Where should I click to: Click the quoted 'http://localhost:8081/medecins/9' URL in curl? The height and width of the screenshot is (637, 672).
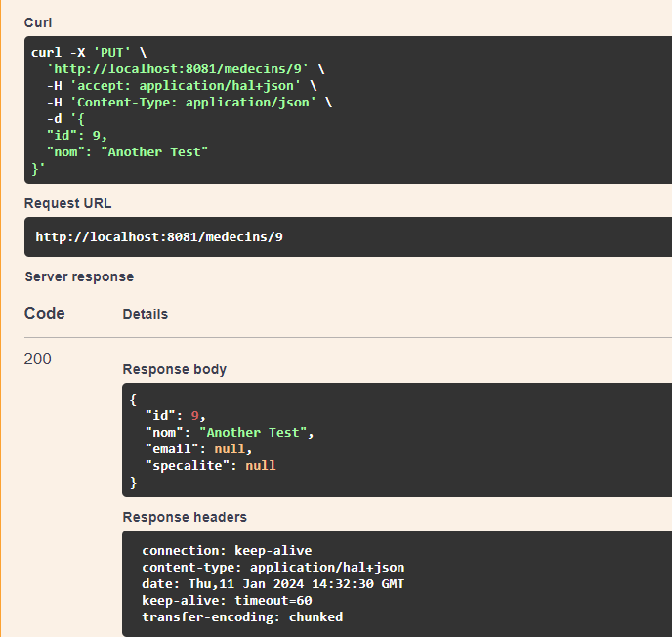178,69
